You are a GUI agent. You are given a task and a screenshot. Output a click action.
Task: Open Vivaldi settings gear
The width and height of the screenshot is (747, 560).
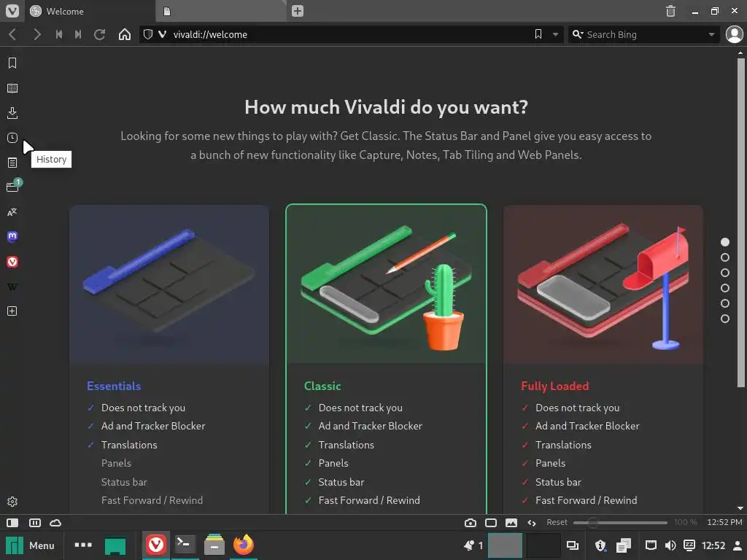click(x=12, y=502)
